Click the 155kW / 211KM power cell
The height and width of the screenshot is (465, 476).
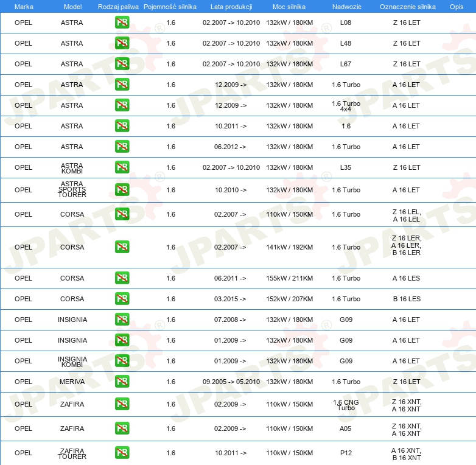(289, 278)
